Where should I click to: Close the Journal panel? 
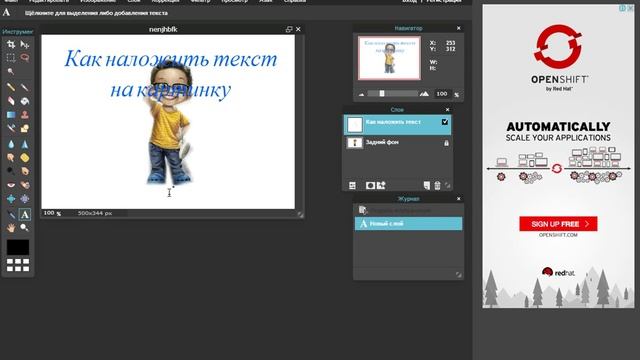click(x=459, y=198)
